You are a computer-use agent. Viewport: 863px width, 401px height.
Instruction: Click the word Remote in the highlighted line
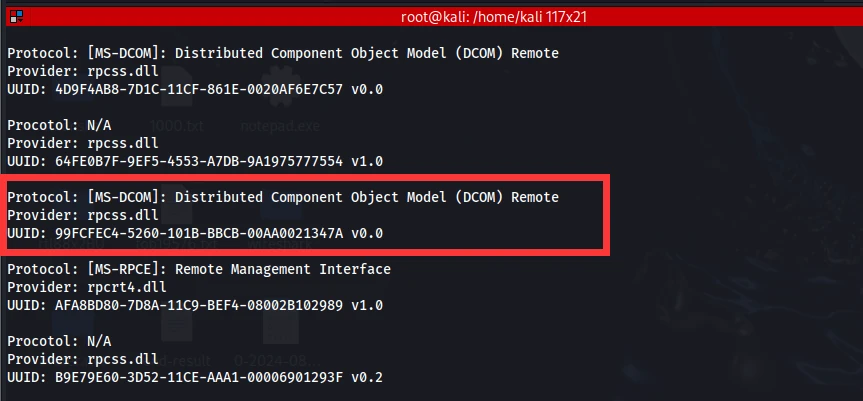point(535,197)
